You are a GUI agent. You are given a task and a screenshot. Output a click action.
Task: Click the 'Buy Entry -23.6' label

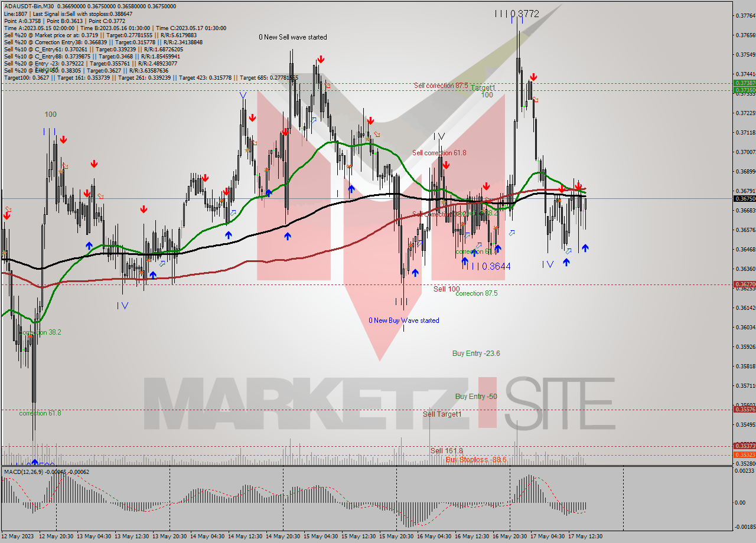476,354
